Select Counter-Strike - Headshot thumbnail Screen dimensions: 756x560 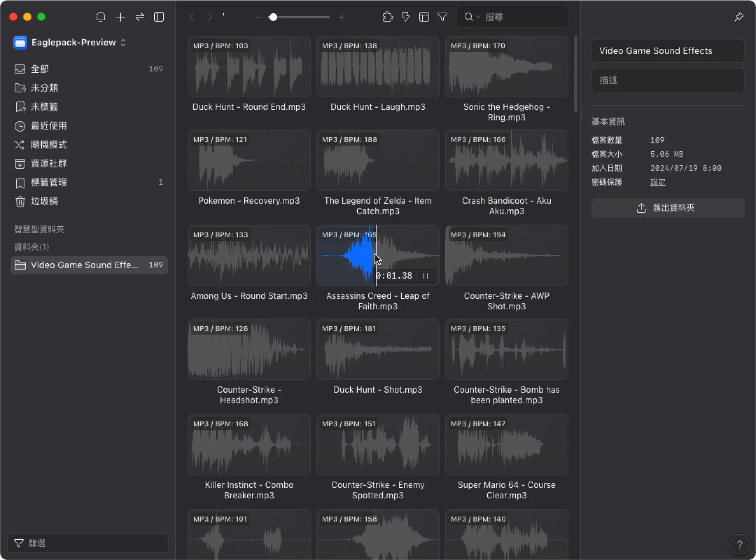pos(249,349)
